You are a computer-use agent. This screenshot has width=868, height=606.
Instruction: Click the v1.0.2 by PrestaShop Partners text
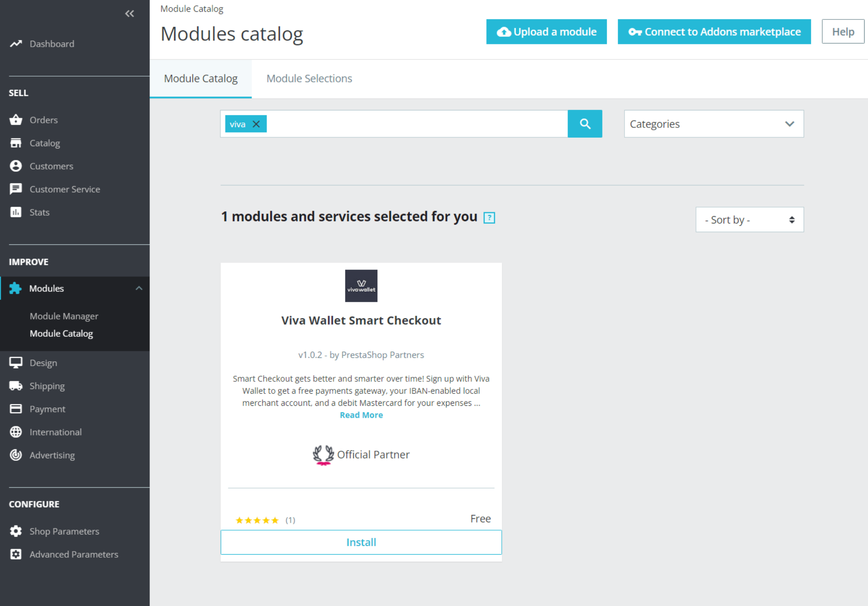(x=361, y=355)
